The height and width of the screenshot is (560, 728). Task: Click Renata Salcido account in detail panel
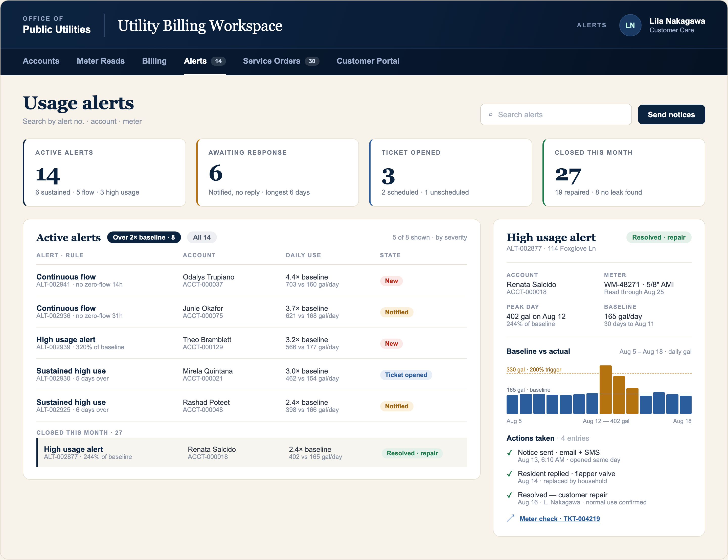click(531, 285)
